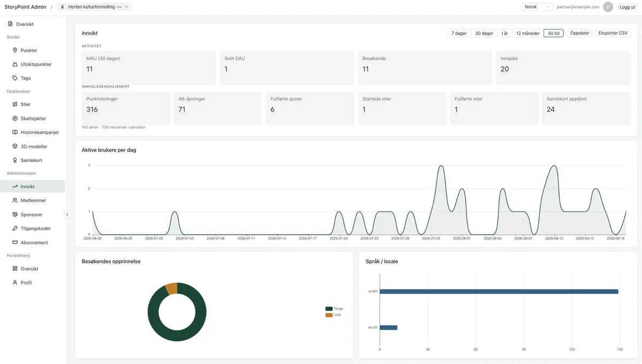Click the Sponsorer handshake icon
The height and width of the screenshot is (364, 642).
tap(15, 214)
